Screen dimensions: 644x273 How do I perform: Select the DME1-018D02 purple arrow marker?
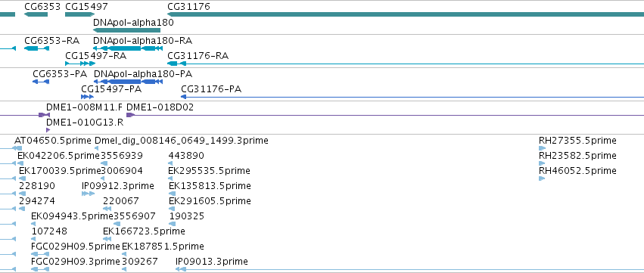[131, 115]
